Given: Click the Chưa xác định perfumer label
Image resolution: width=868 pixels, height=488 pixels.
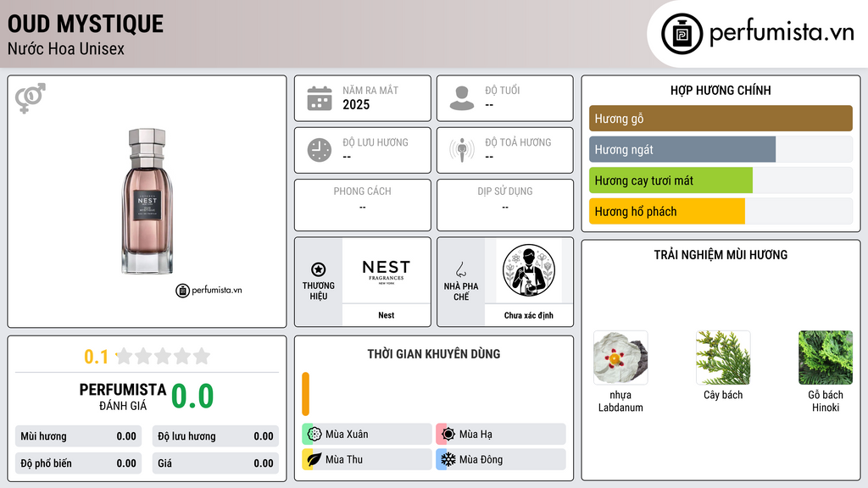Looking at the screenshot, I should 529,315.
